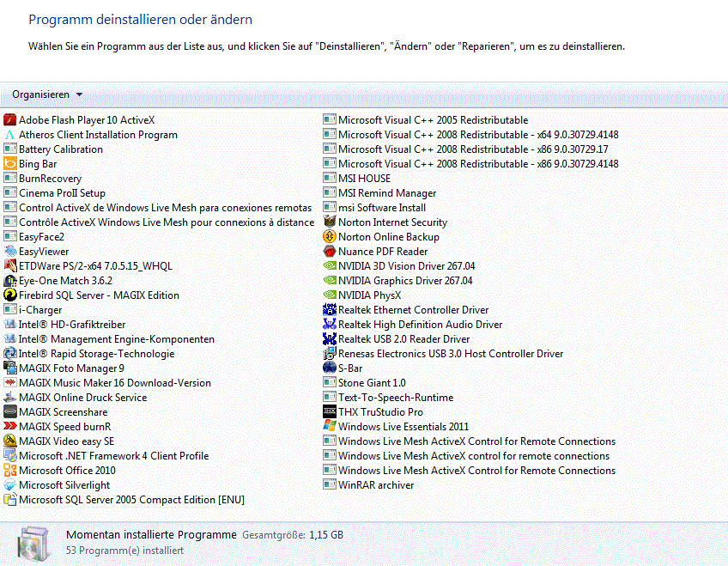Screen dimensions: 728x566
Task: Click the Microsoft Office 2010 icon
Action: pos(9,471)
